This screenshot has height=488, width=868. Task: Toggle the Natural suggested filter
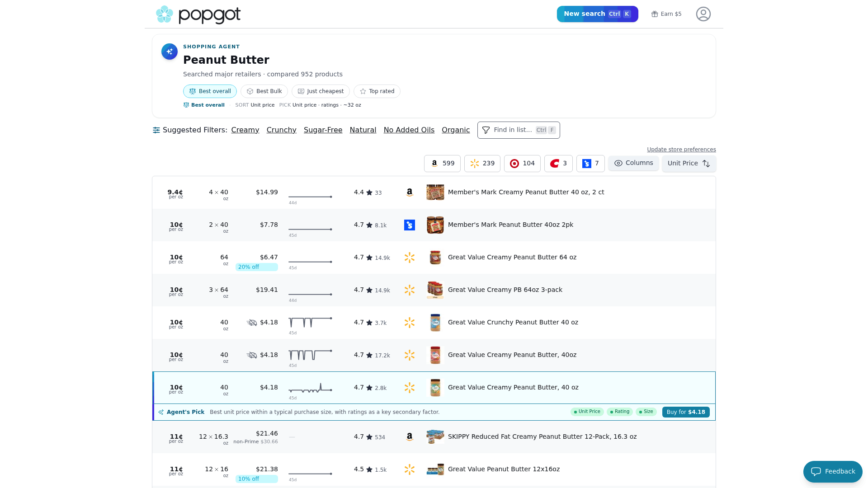click(363, 130)
